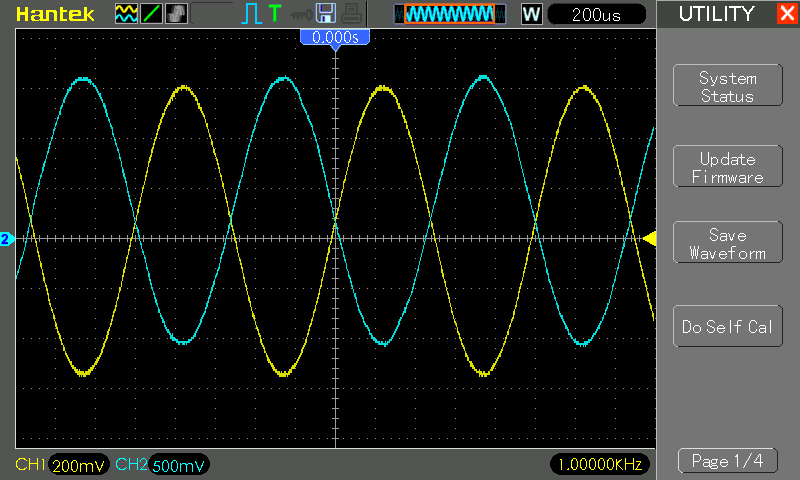Click the floppy disk save icon
Screen dimensions: 800x480
click(326, 14)
